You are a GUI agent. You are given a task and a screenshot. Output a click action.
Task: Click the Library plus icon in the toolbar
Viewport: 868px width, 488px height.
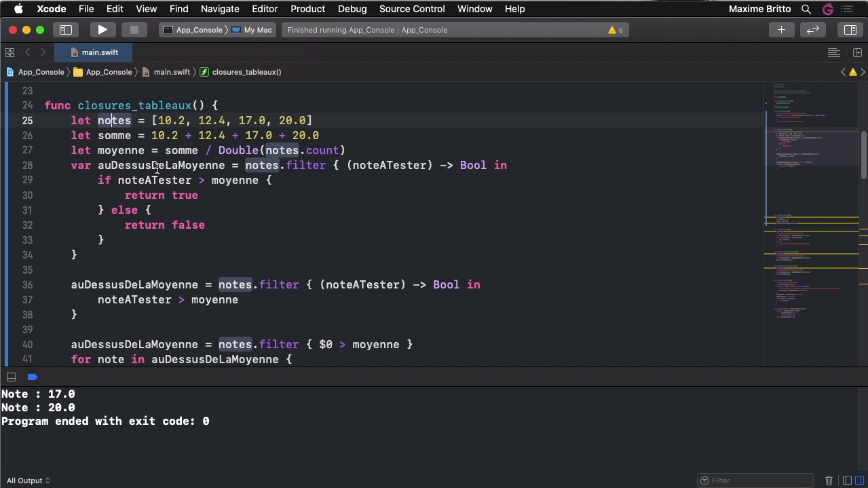[x=781, y=29]
